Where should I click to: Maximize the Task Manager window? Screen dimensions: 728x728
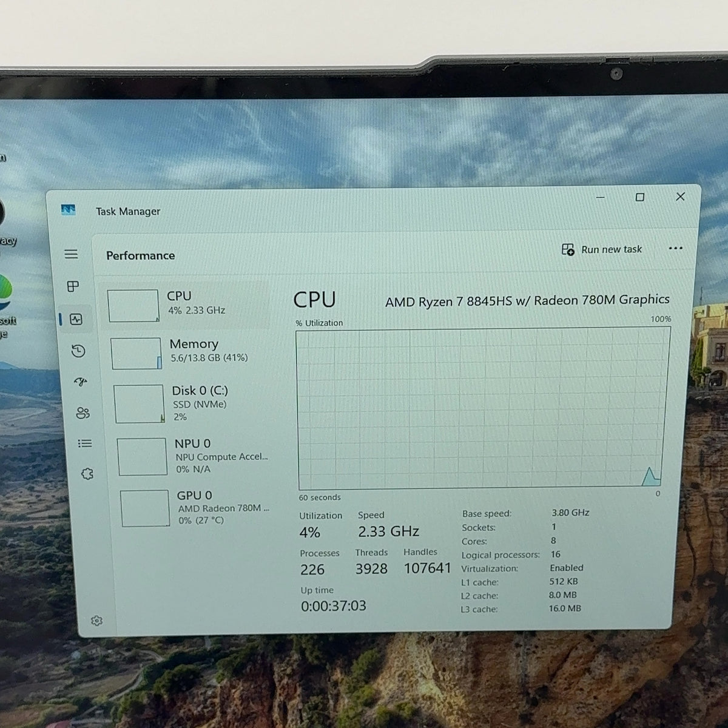640,197
